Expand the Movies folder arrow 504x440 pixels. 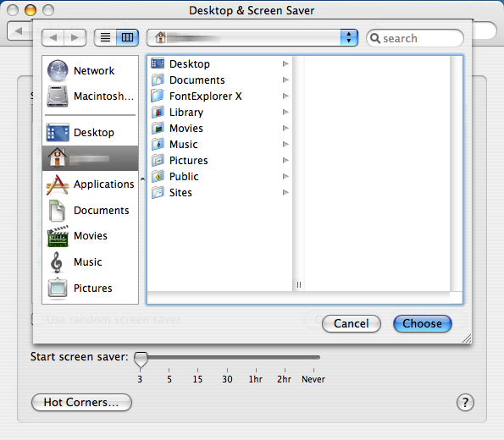[x=285, y=128]
